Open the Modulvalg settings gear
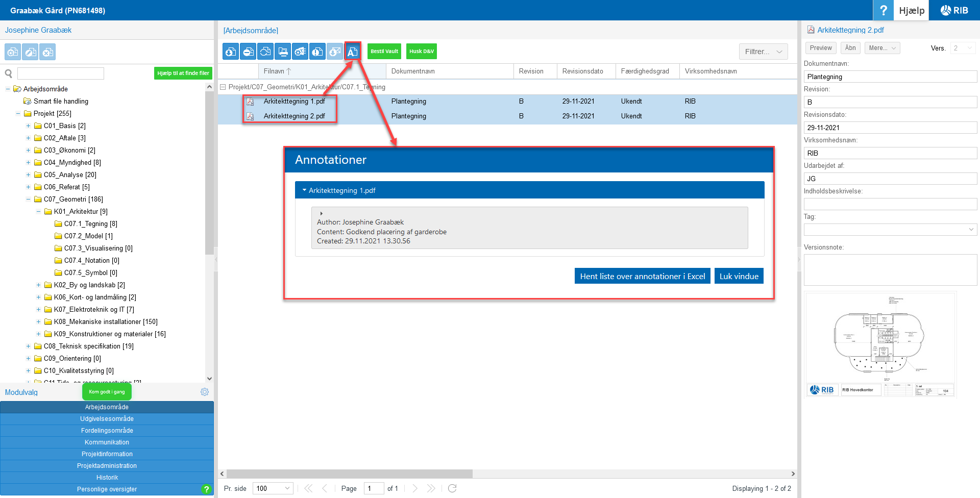 pos(205,392)
